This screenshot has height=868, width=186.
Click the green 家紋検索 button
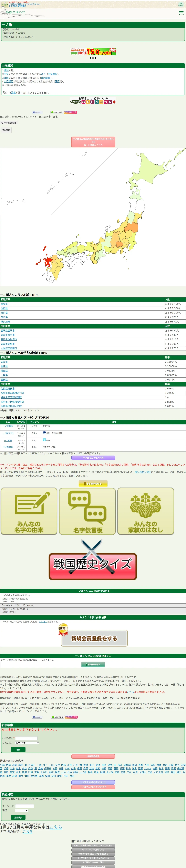[18, 818]
